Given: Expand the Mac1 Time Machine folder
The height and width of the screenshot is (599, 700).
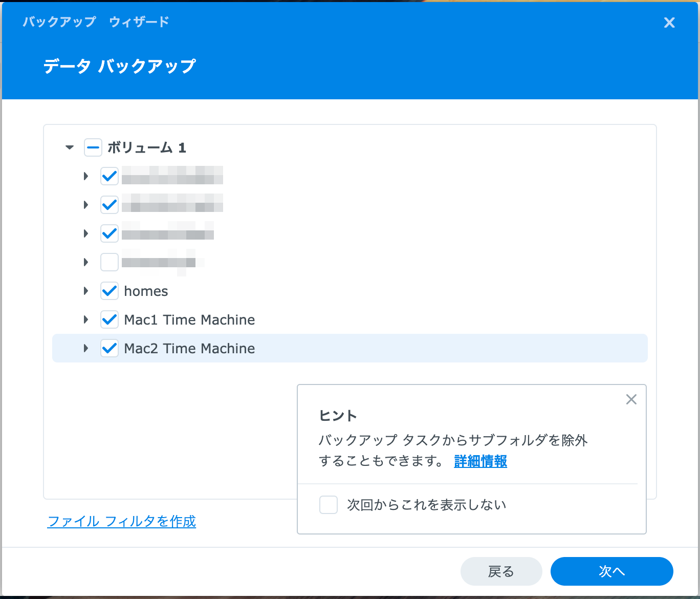Looking at the screenshot, I should pyautogui.click(x=86, y=319).
